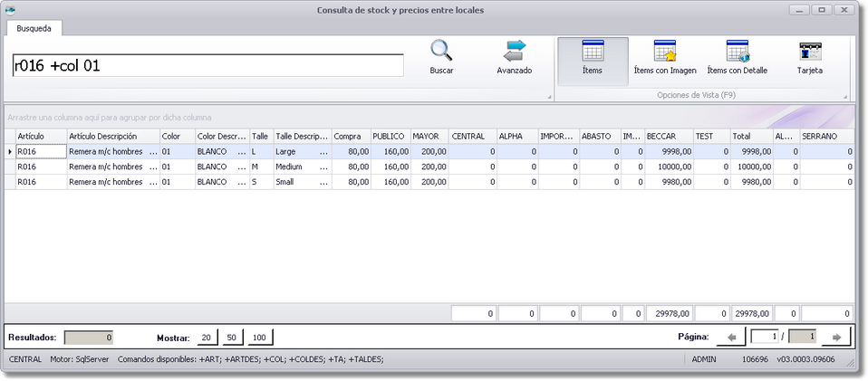Sort by the Artículo column header
Image resolution: width=868 pixels, height=381 pixels.
point(40,136)
